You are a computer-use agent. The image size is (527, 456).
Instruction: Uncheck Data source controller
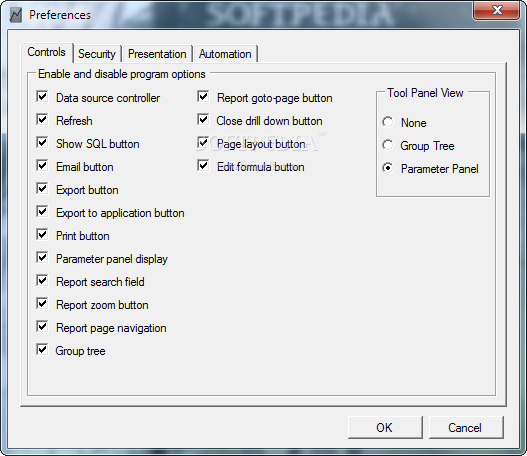click(42, 96)
